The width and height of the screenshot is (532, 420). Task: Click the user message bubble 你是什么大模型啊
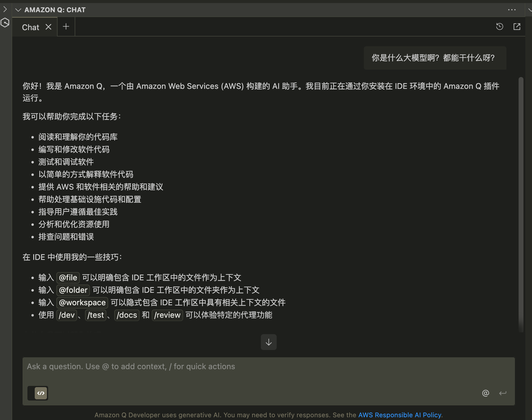pyautogui.click(x=435, y=58)
